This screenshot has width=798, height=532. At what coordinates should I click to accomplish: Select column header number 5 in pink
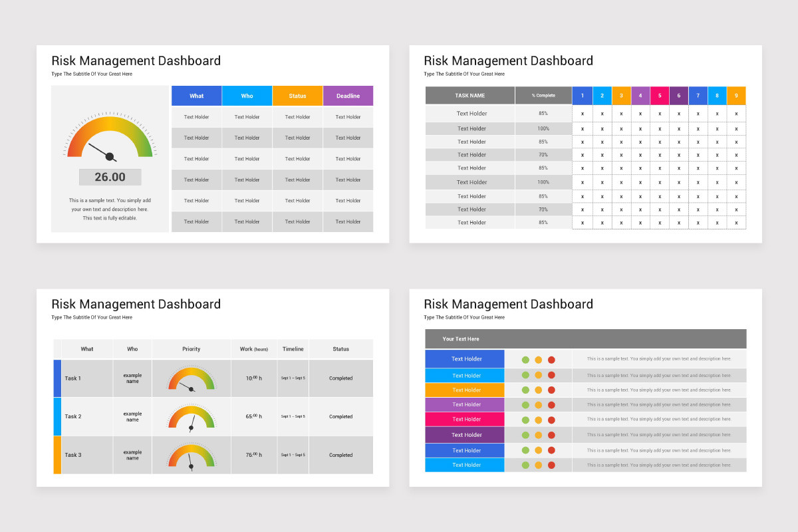pyautogui.click(x=660, y=96)
